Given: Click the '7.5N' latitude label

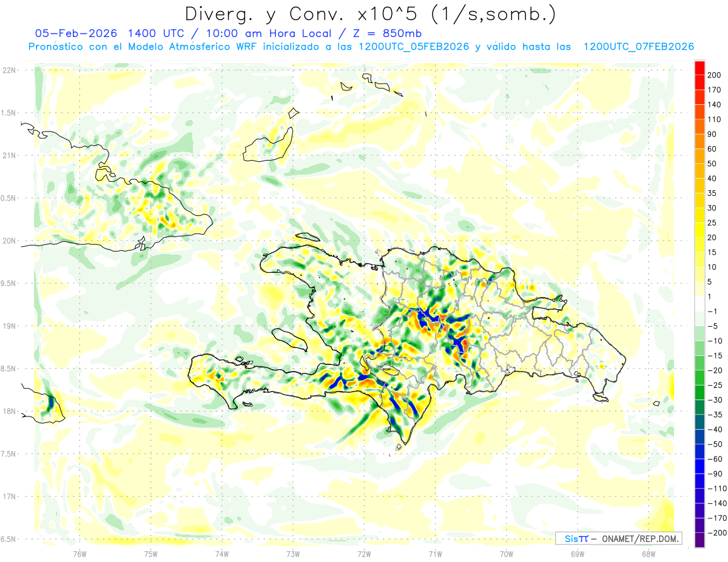Looking at the screenshot, I should [x=9, y=454].
